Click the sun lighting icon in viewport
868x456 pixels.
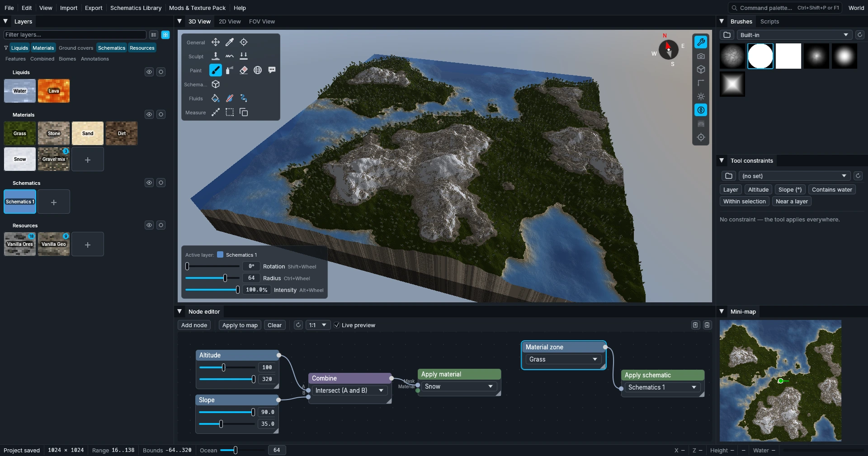[701, 97]
